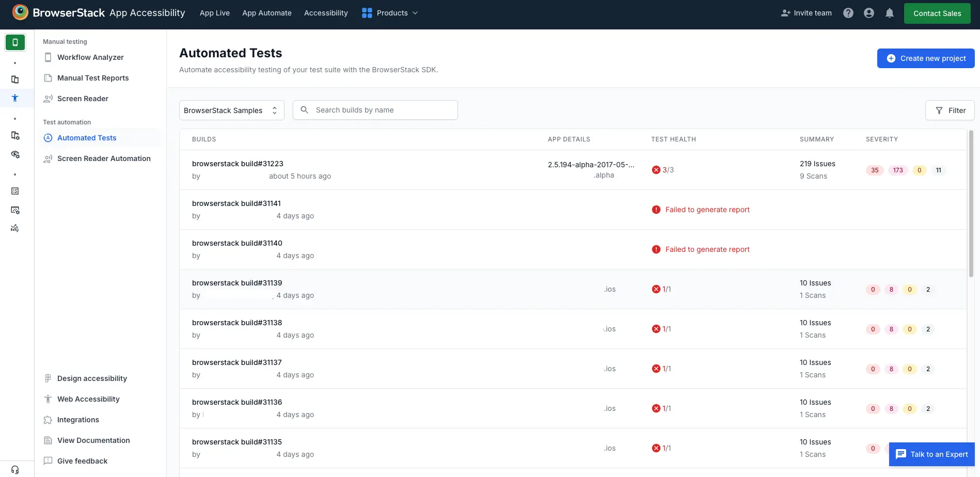Open the Accessibility menu item

click(326, 13)
